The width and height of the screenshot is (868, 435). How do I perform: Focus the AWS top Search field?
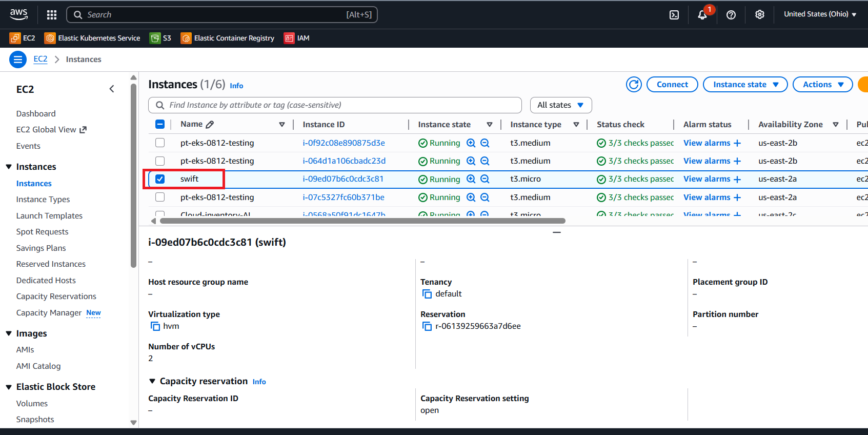(222, 15)
